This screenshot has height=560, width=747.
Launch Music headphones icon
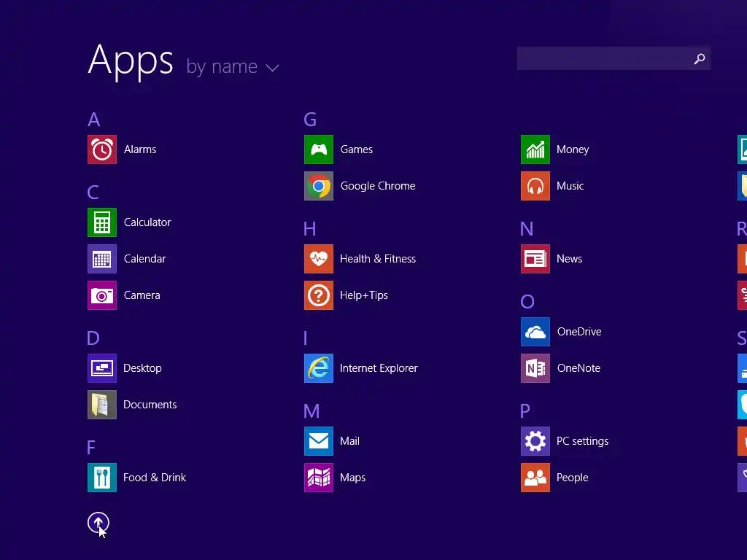pyautogui.click(x=535, y=186)
